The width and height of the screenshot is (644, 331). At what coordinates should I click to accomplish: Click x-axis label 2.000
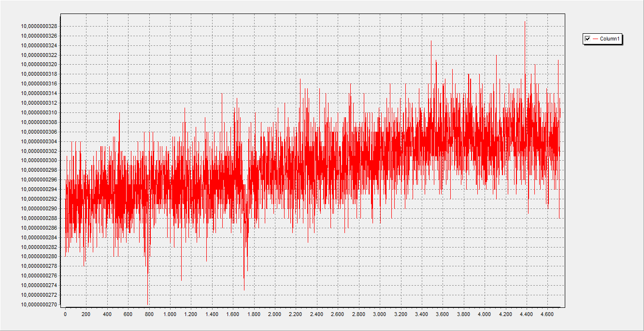(x=274, y=314)
